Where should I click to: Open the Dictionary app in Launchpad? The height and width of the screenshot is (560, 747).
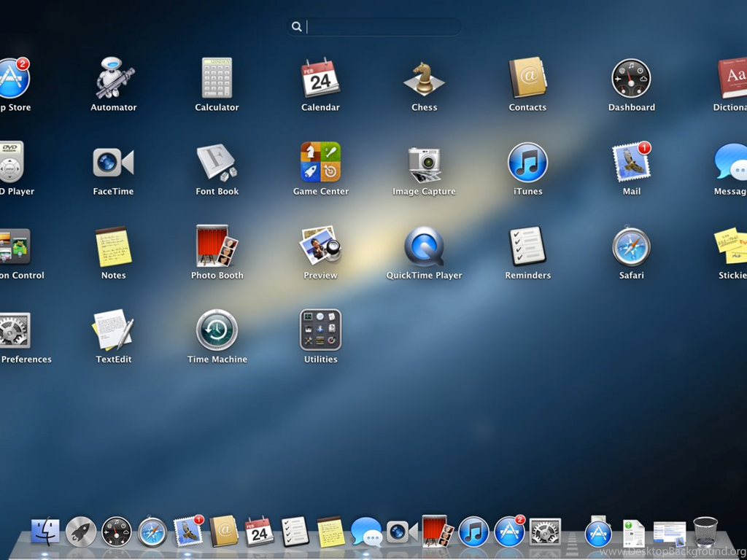732,77
